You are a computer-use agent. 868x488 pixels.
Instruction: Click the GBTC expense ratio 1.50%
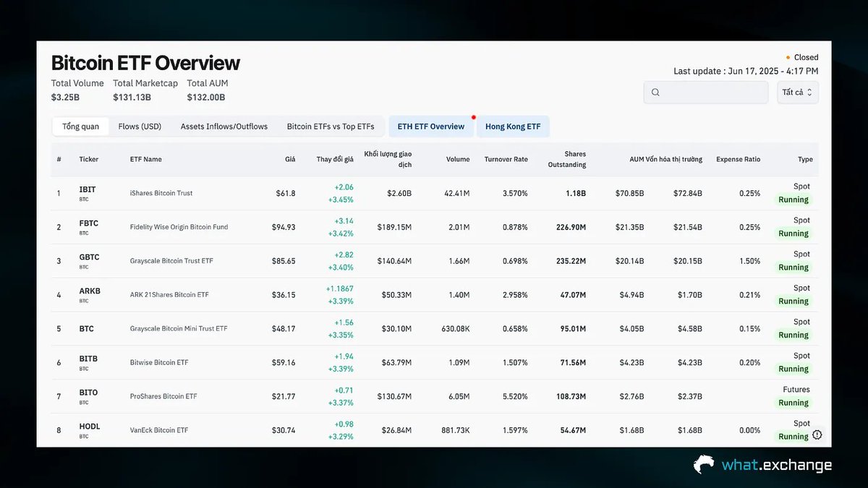[x=749, y=261]
